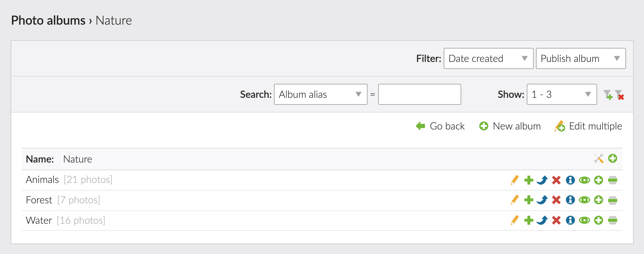644x254 pixels.
Task: Toggle visibility eye for the Water album
Action: (584, 221)
